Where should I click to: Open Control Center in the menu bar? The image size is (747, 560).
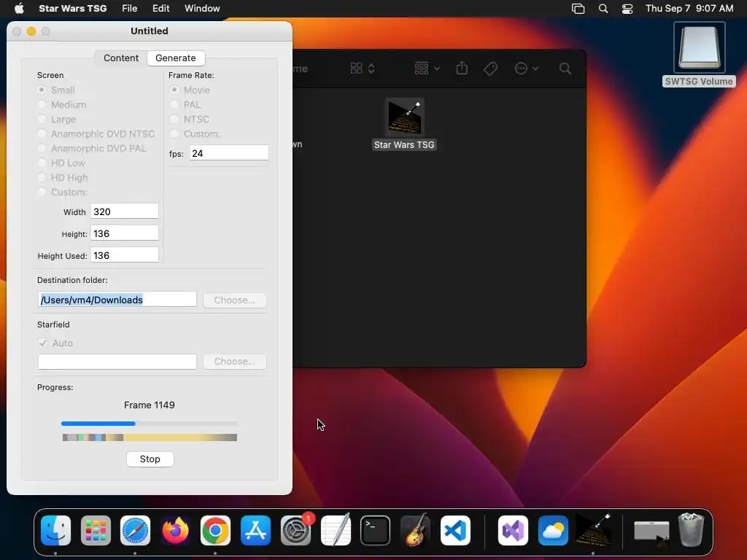pyautogui.click(x=627, y=9)
